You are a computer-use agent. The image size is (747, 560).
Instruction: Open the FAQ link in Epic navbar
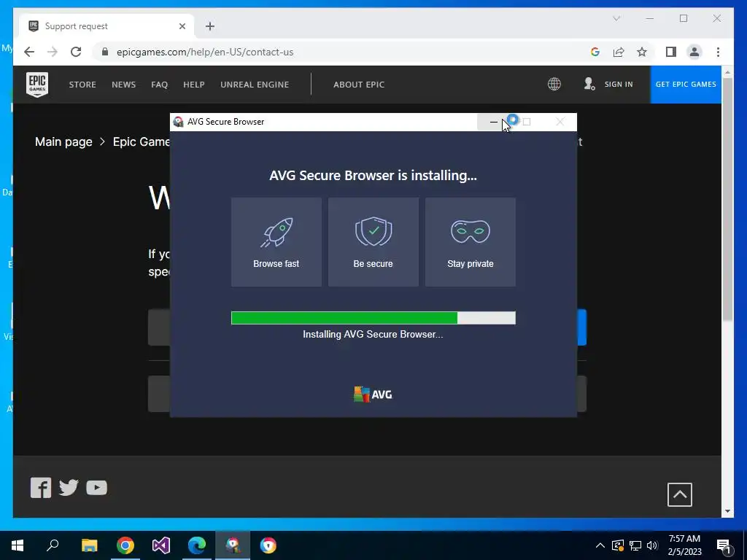point(159,85)
